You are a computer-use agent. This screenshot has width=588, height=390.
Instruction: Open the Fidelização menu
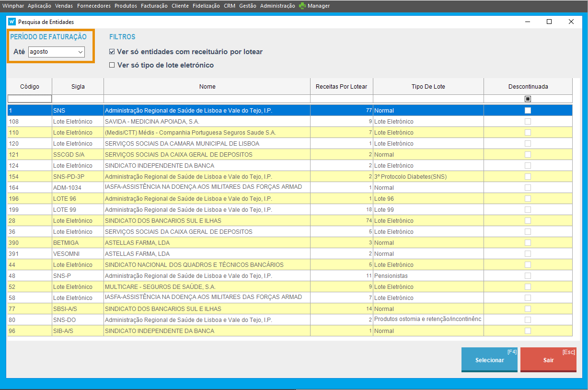coord(206,6)
